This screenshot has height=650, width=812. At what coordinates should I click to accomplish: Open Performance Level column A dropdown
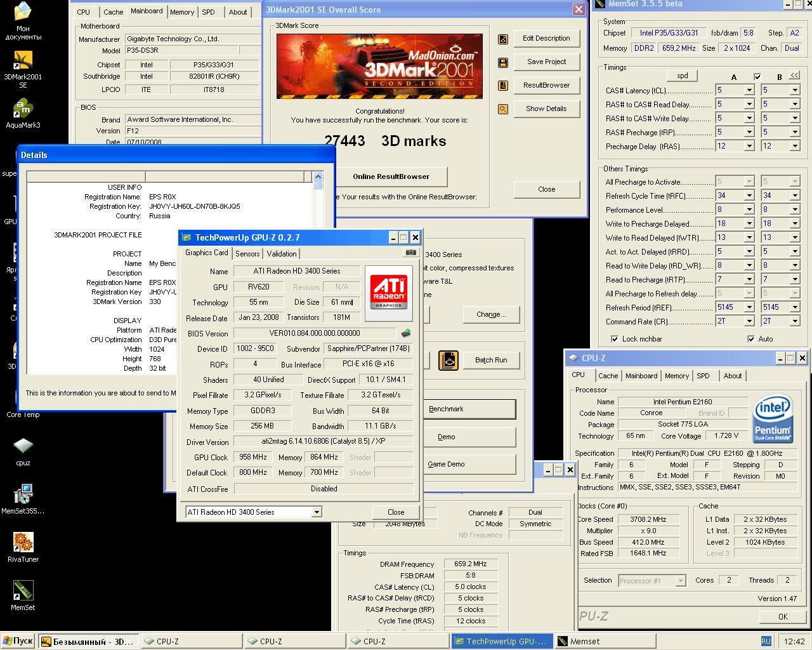[749, 209]
